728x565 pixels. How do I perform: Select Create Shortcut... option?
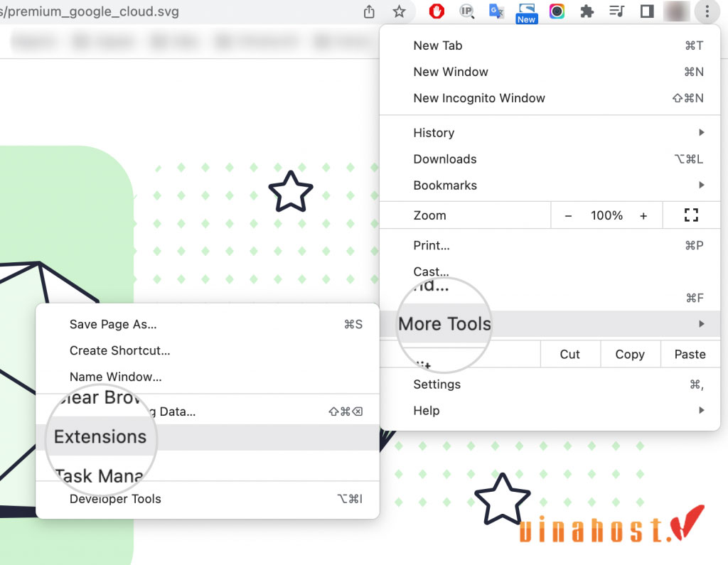208,350
